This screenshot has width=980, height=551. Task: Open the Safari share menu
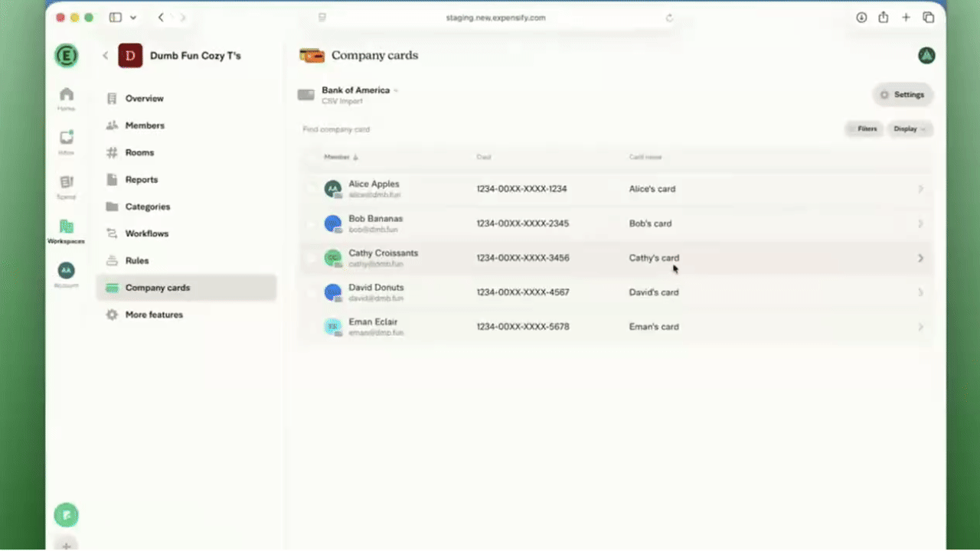884,18
